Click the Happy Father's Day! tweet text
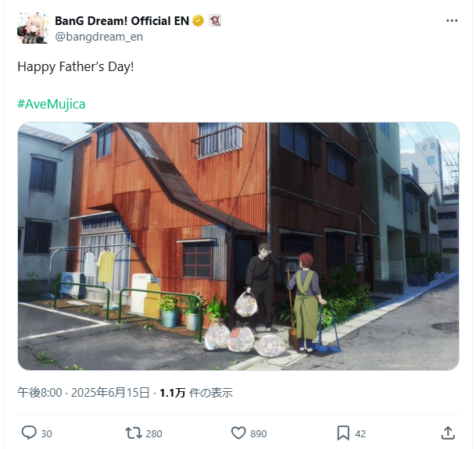476x449 pixels. (x=76, y=66)
